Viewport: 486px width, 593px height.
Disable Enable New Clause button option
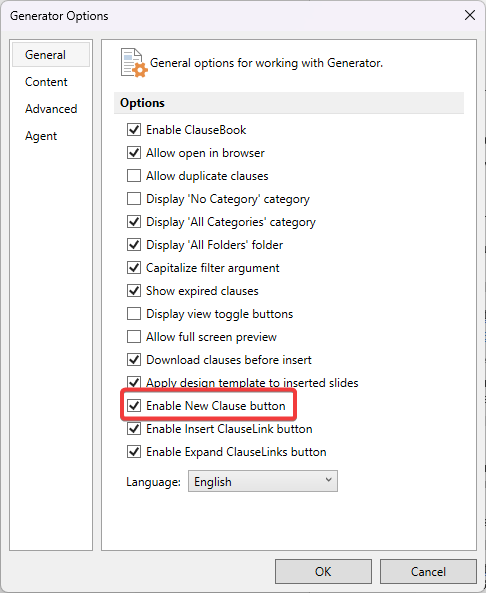[134, 406]
